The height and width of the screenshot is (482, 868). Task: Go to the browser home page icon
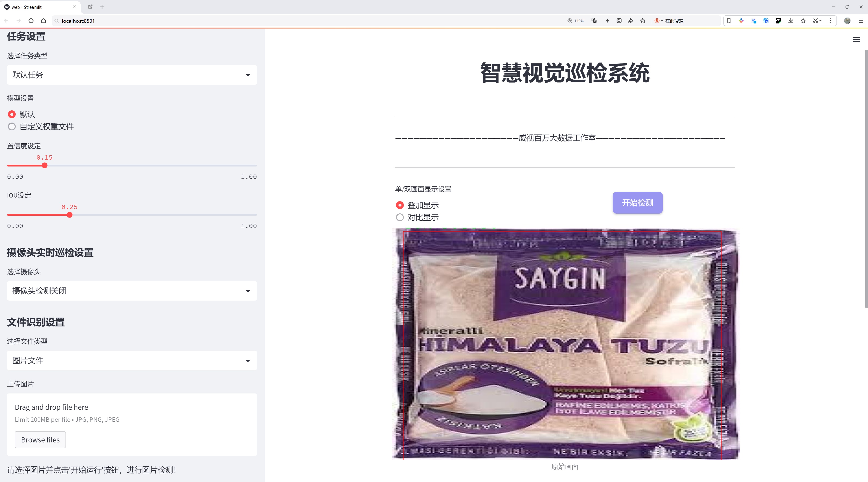coord(43,21)
